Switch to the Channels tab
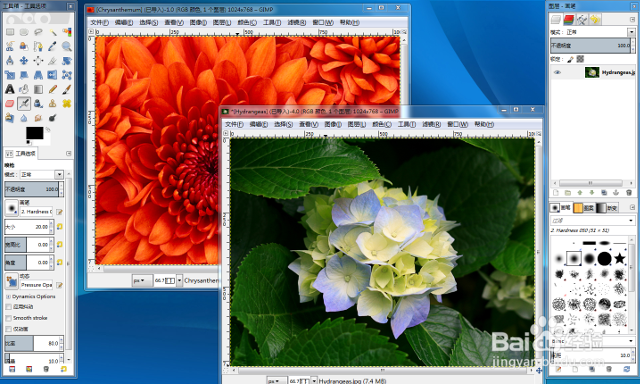The image size is (640, 384). coord(569,19)
